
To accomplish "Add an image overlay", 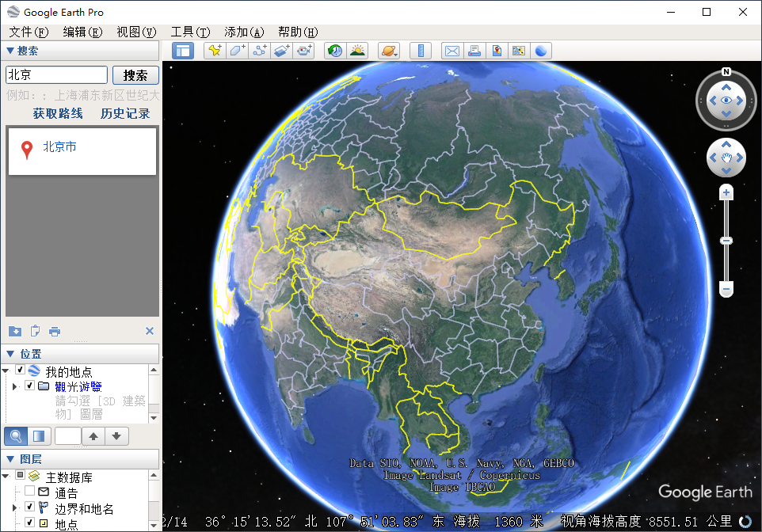I will click(x=282, y=51).
